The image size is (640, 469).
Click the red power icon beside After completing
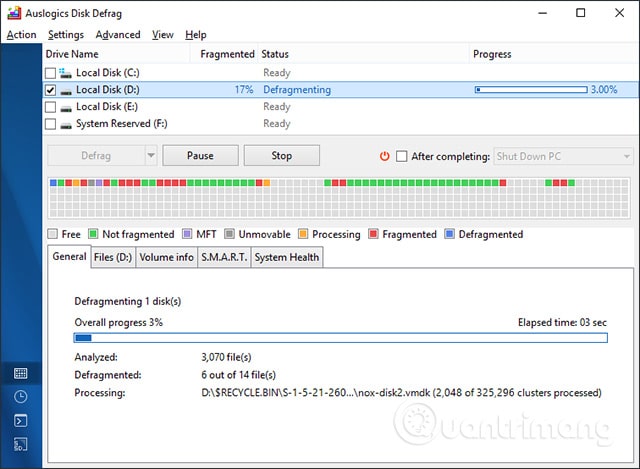click(384, 156)
